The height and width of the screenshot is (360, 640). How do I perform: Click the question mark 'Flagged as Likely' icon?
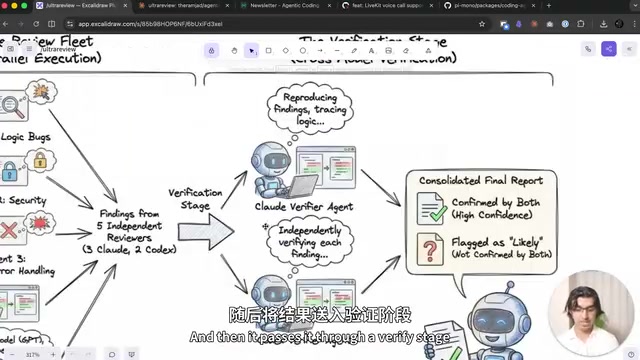click(x=430, y=249)
